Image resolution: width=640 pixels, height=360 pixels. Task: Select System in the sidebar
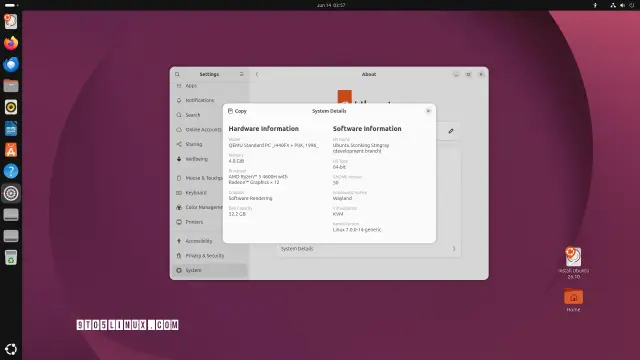209,270
